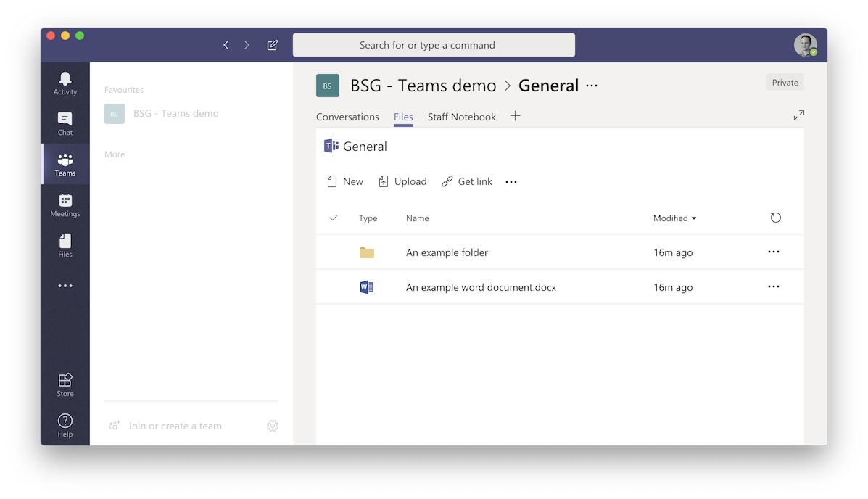Click the General channel title
The image size is (868, 499).
coord(549,86)
